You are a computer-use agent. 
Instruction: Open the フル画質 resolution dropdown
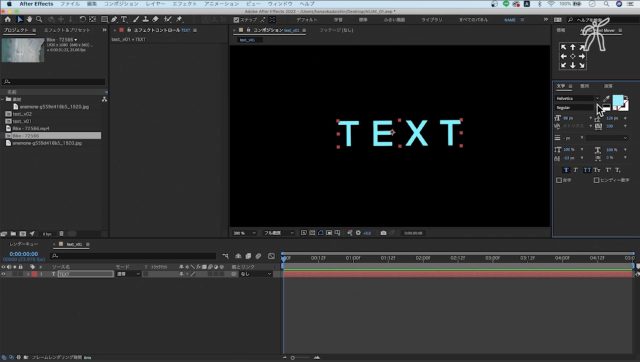pyautogui.click(x=278, y=233)
